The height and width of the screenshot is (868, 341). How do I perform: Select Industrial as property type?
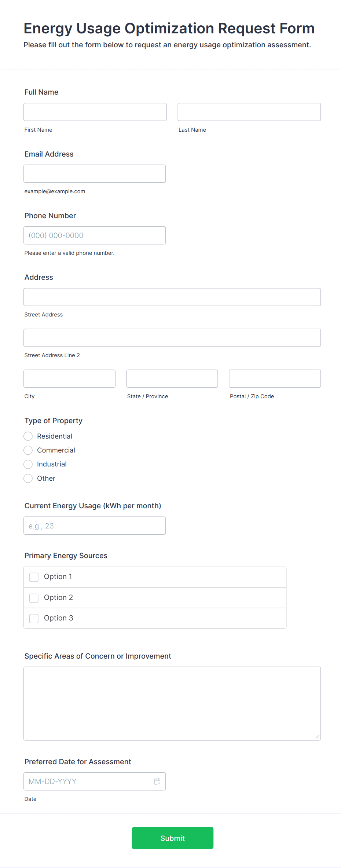(28, 464)
